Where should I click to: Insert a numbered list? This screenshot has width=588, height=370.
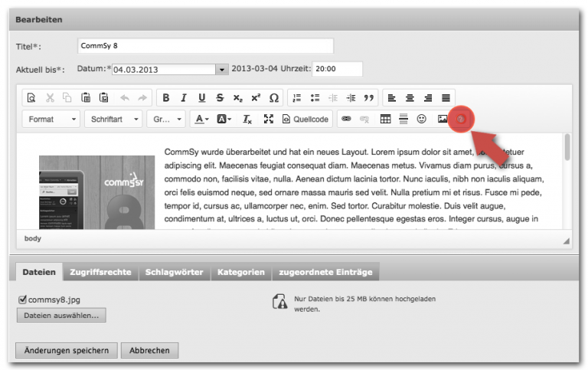coord(297,98)
